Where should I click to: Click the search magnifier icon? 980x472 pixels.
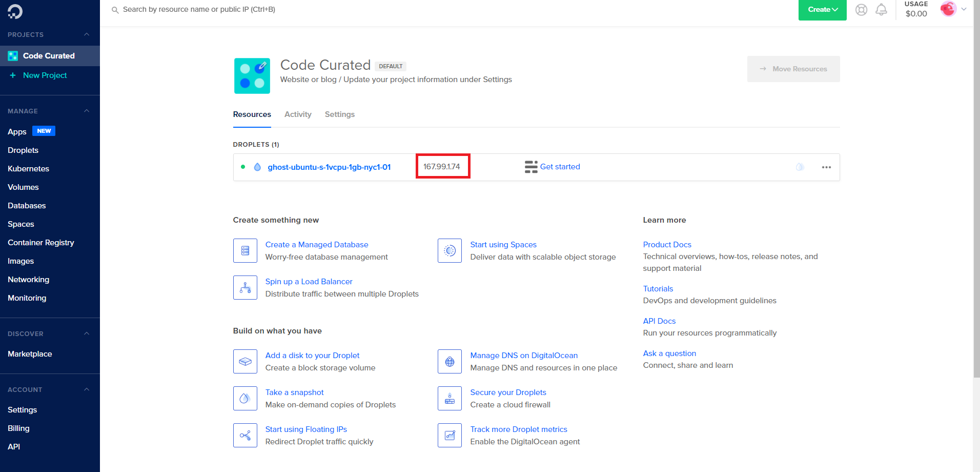pos(115,10)
